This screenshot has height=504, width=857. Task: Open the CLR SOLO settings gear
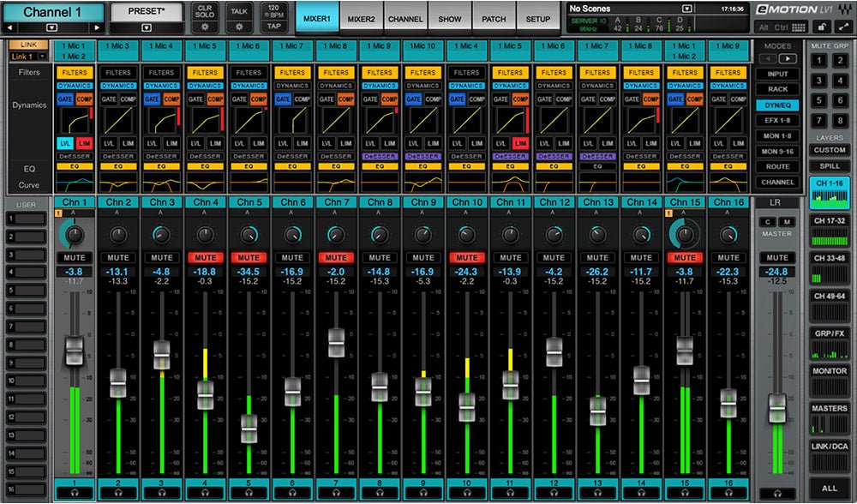tap(205, 27)
